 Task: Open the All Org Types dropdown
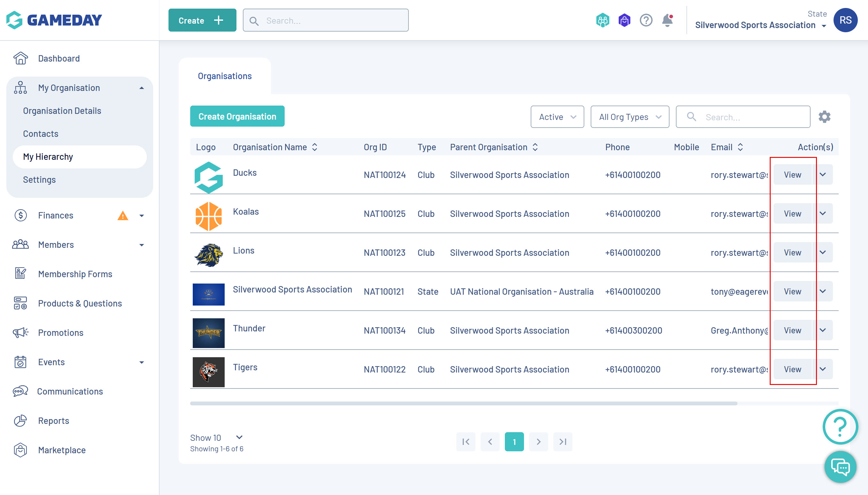tap(630, 117)
